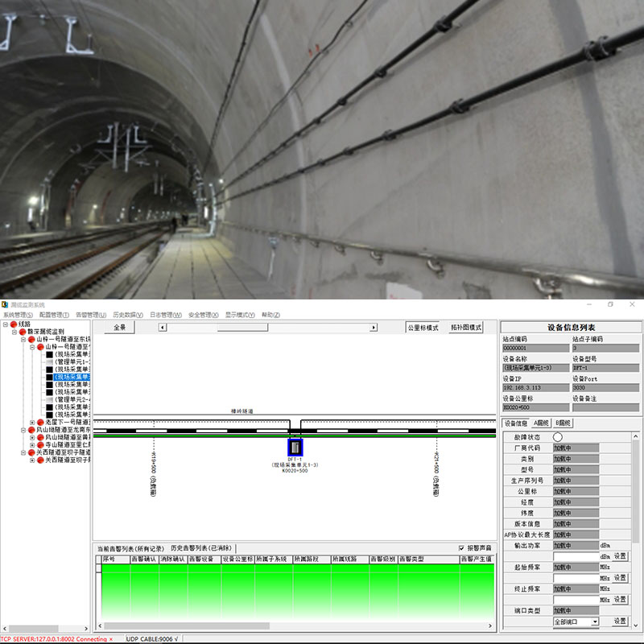Click the 拓扑图模式 button
The width and height of the screenshot is (644, 644).
466,328
